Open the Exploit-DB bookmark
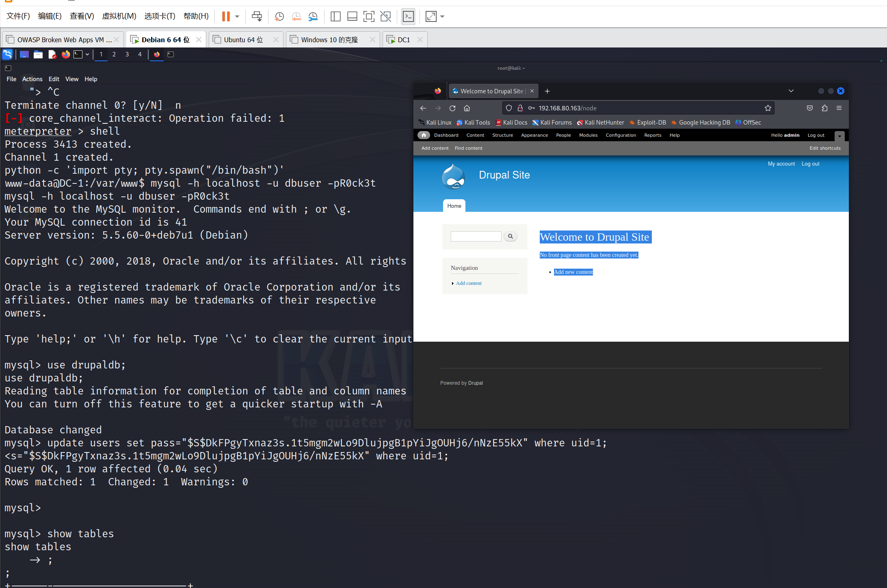887x588 pixels. (648, 122)
